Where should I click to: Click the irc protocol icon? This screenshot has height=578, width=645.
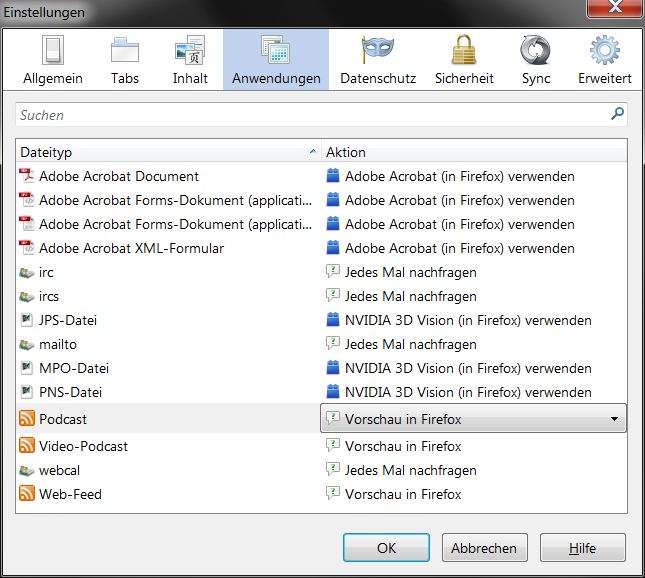[x=27, y=272]
